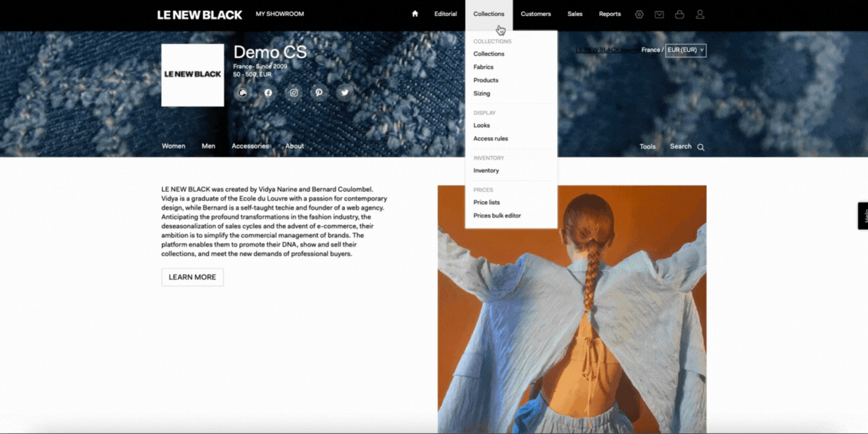The height and width of the screenshot is (434, 868).
Task: Open the Twitter social icon
Action: pos(344,93)
